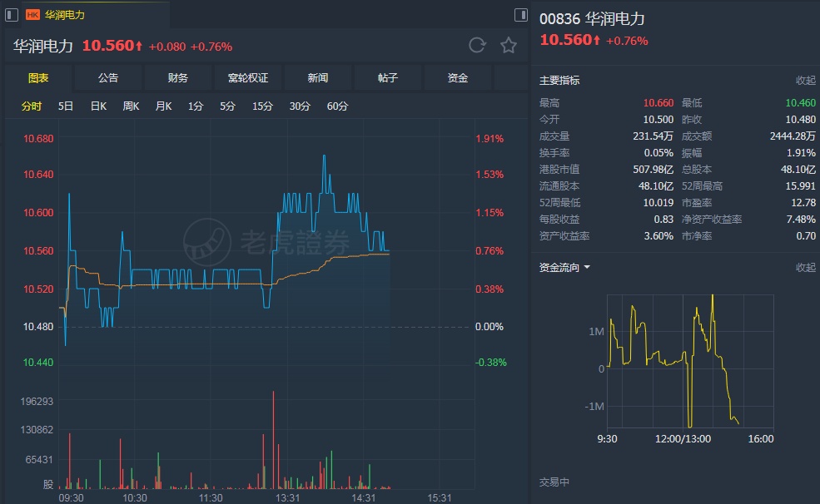
Task: Click the 最高 value 10.660
Action: coord(658,103)
